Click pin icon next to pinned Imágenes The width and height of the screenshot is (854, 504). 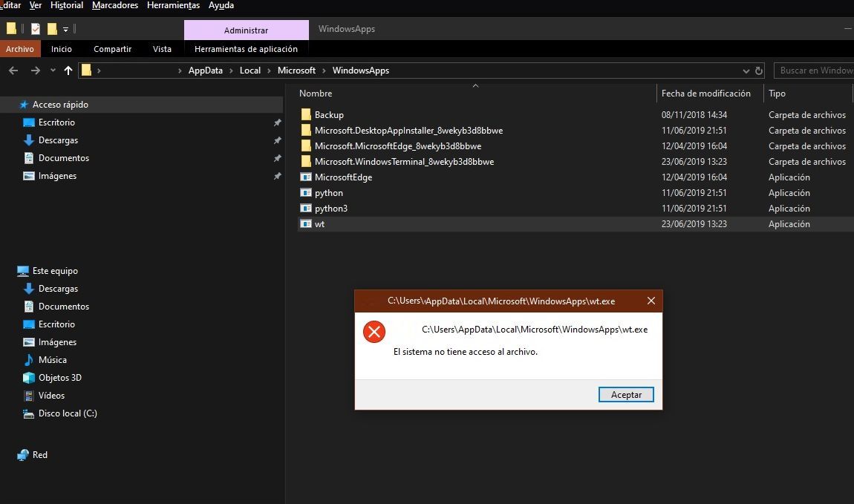click(277, 177)
